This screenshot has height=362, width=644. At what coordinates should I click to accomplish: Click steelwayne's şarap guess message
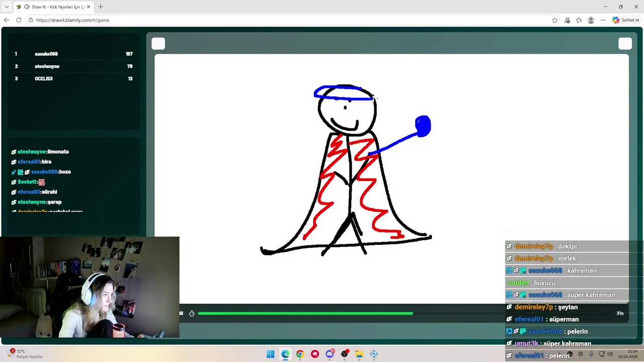pos(36,202)
